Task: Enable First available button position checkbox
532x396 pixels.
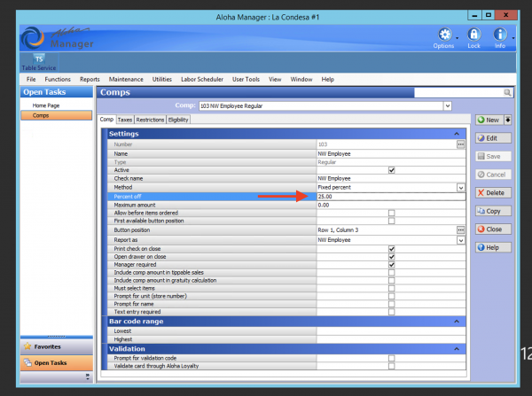Action: [392, 221]
